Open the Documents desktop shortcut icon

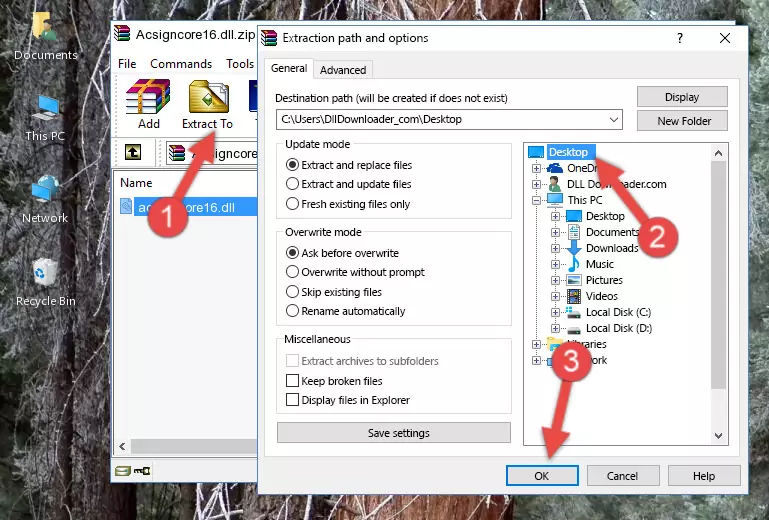[45, 25]
